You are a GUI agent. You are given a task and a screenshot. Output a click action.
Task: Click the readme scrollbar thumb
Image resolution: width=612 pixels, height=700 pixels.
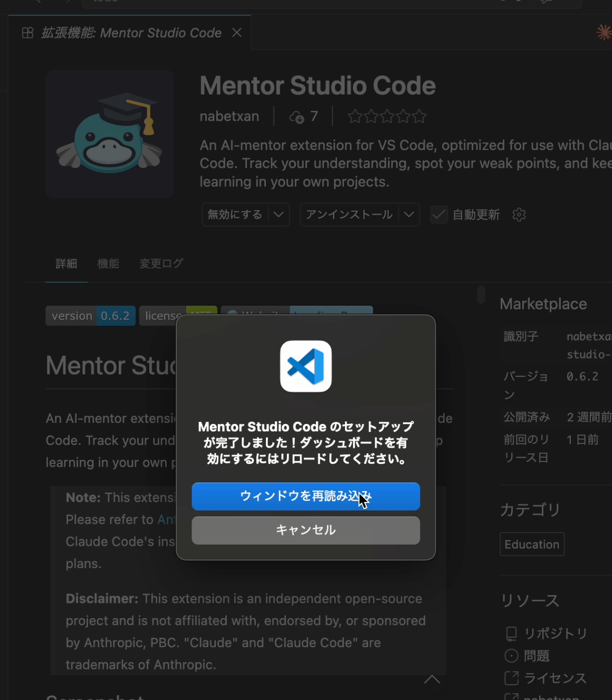481,295
